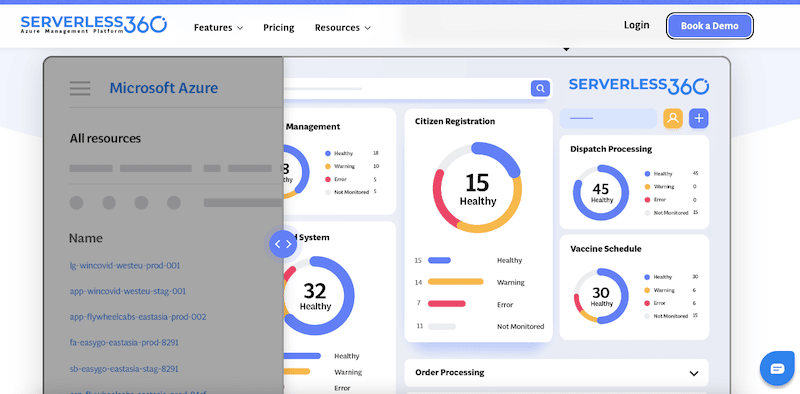The width and height of the screenshot is (800, 394).
Task: Click the Vaccine Schedule donut chart
Action: (601, 296)
